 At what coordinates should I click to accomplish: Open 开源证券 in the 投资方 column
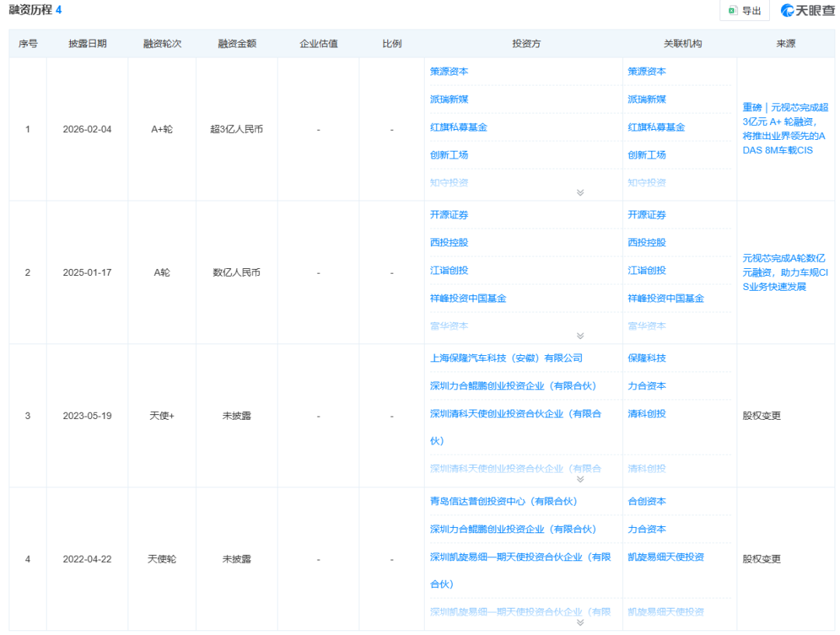[x=449, y=215]
